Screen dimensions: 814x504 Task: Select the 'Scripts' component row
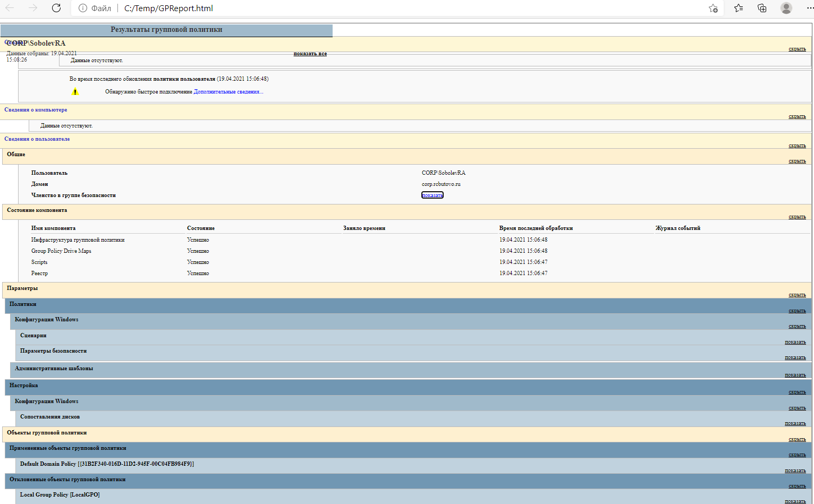point(39,262)
